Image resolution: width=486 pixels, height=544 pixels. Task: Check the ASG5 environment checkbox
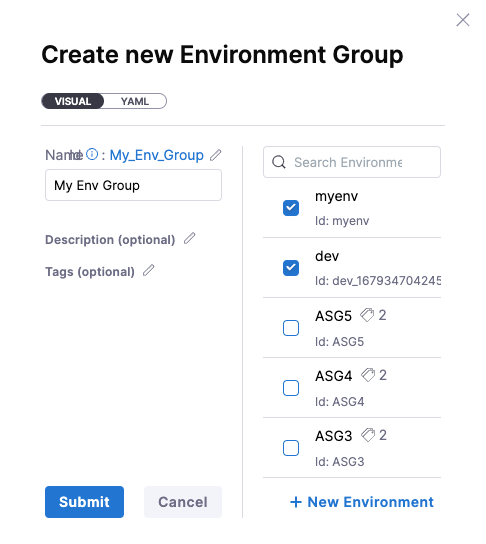pos(291,328)
